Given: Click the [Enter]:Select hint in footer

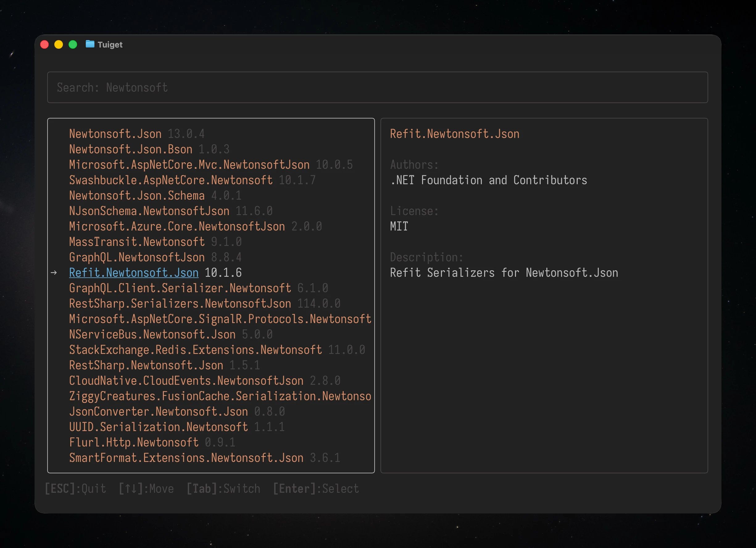Looking at the screenshot, I should pos(315,488).
